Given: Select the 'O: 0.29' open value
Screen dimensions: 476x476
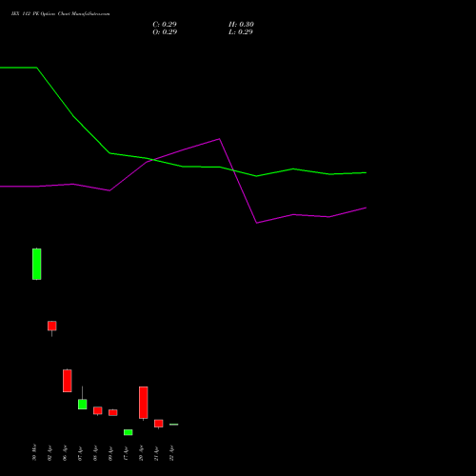Looking at the screenshot, I should coord(165,32).
